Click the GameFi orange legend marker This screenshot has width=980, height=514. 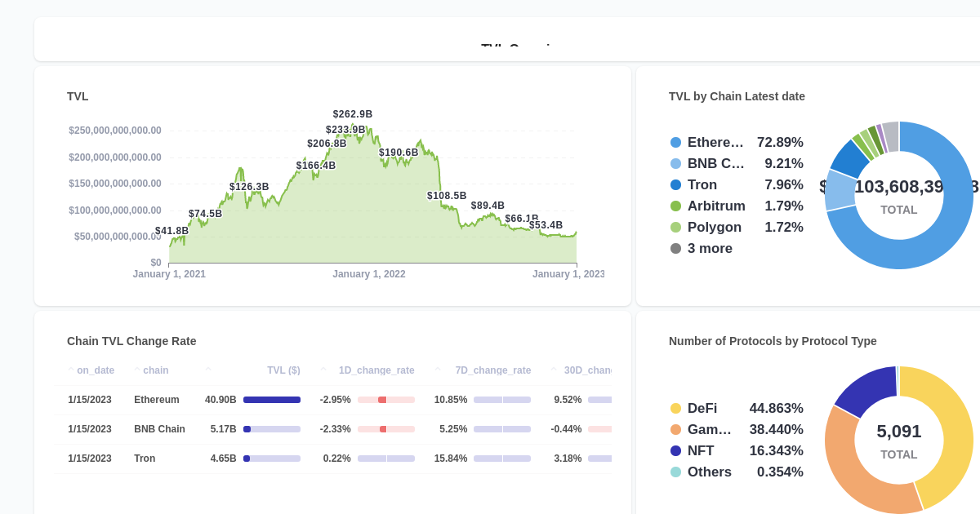(x=675, y=429)
